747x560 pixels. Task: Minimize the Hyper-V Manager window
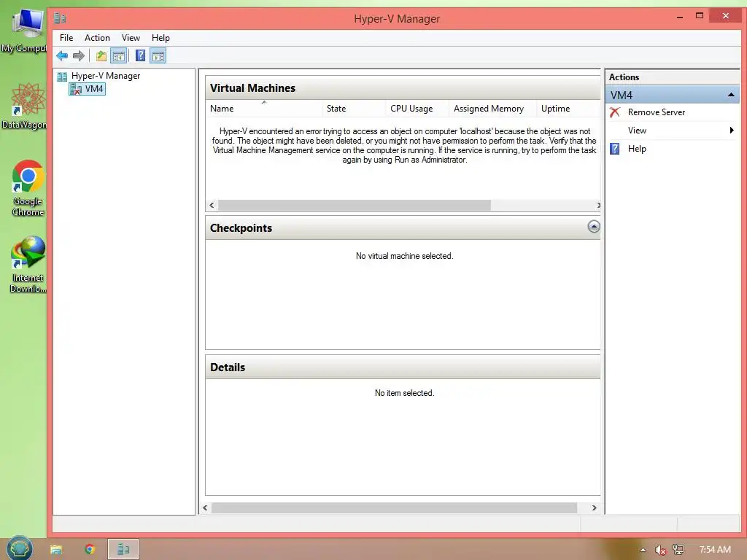coord(680,16)
